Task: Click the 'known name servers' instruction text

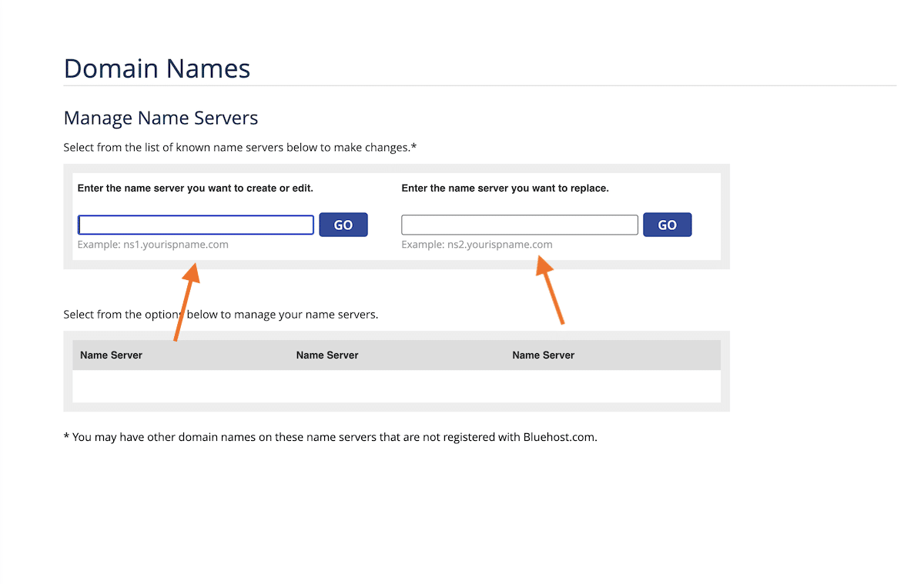Action: [x=239, y=147]
